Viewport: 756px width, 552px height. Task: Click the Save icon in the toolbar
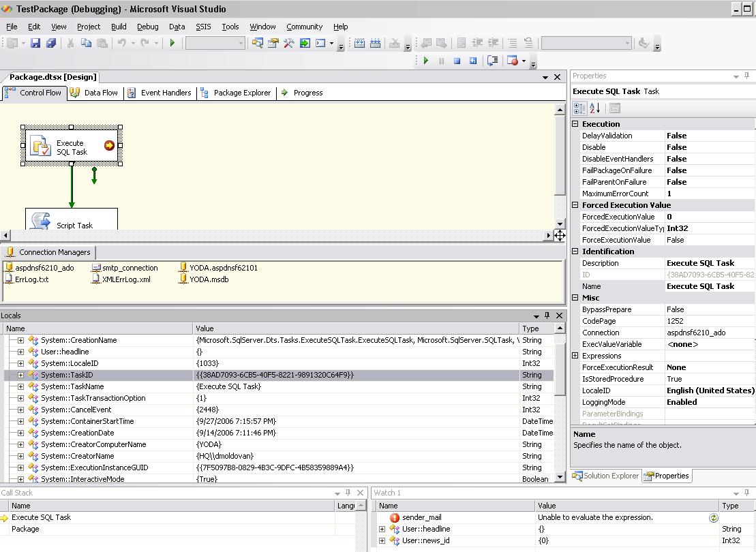coord(36,43)
